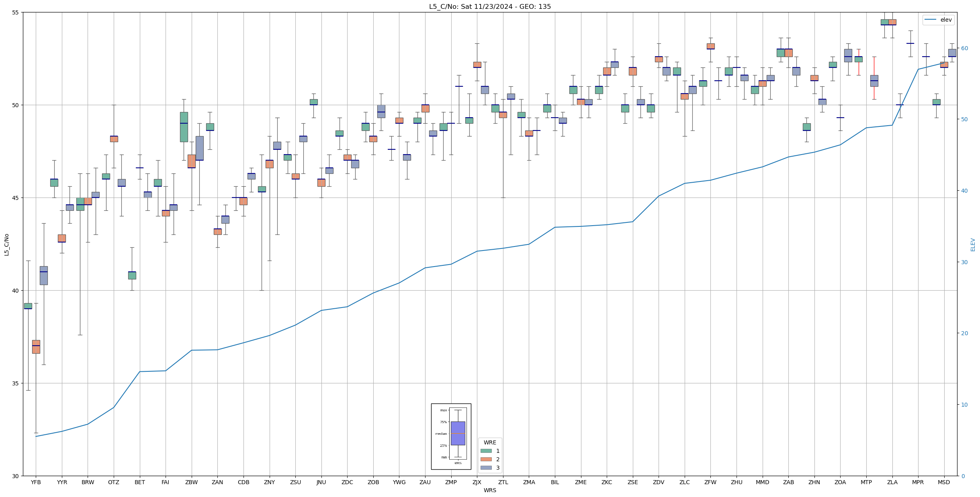Click the L5_C/No y-axis title
980x497 pixels.
(6, 244)
